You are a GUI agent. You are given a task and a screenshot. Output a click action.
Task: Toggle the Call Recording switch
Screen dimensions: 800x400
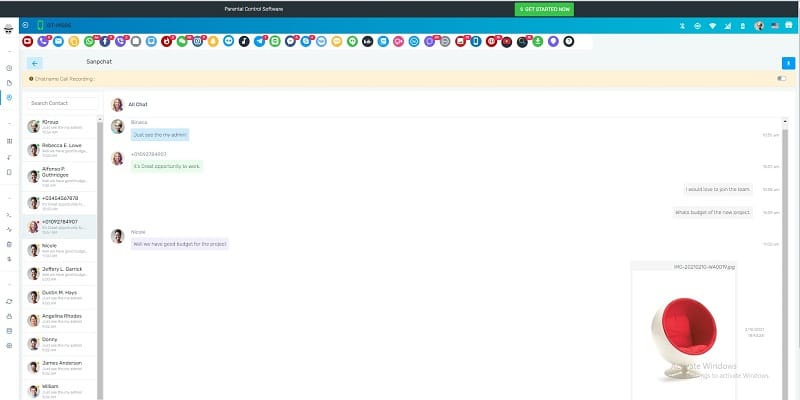[782, 79]
